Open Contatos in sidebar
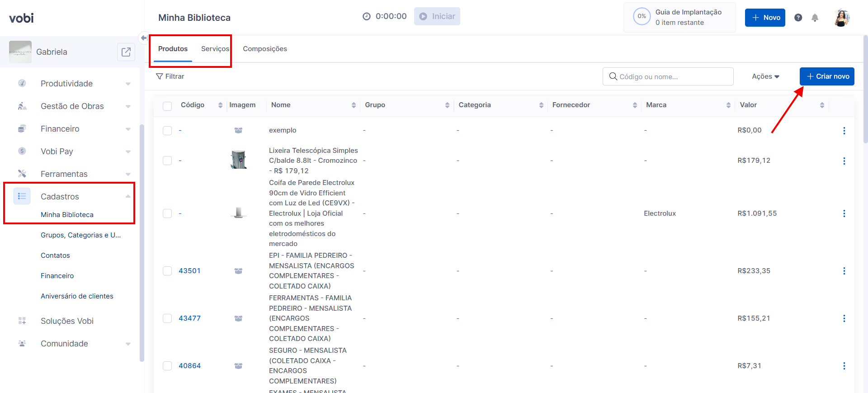This screenshot has width=868, height=393. 55,256
